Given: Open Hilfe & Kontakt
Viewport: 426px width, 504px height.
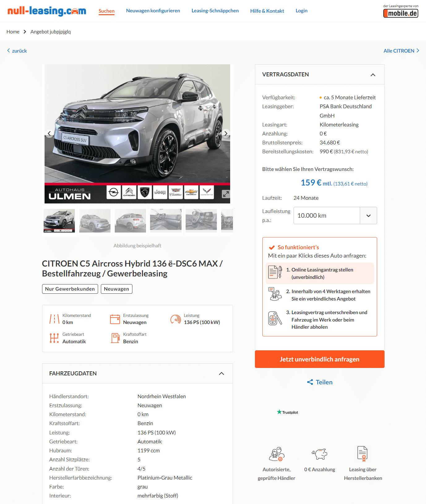Looking at the screenshot, I should click(x=267, y=11).
